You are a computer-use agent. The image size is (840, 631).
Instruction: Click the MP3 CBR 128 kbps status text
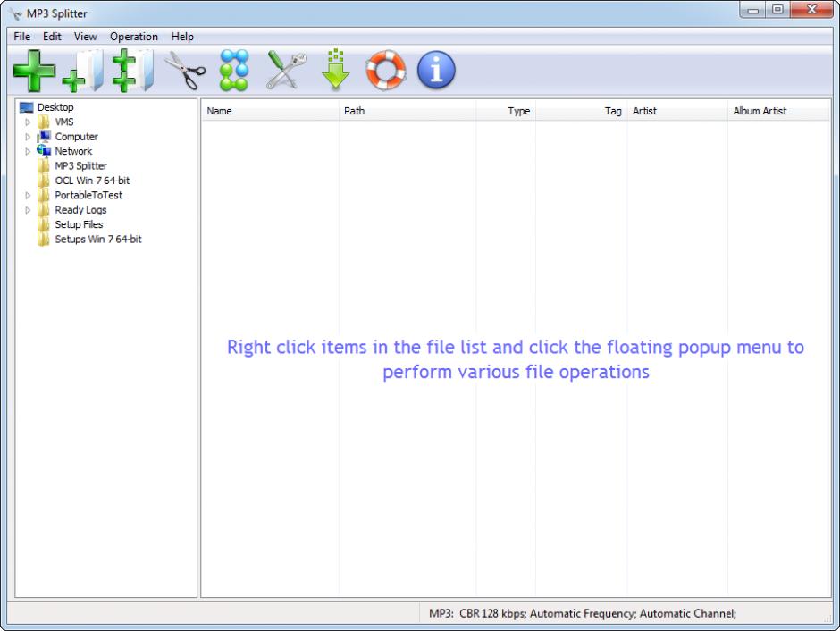(583, 613)
